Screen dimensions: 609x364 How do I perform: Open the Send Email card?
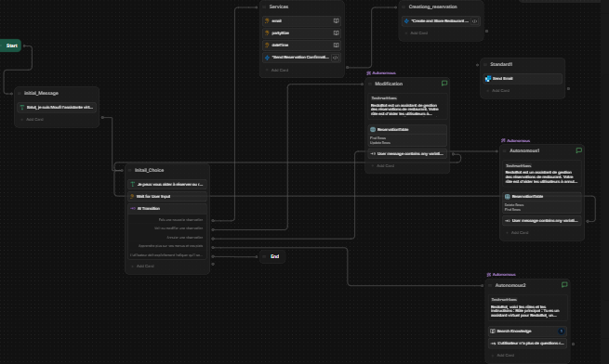tap(523, 79)
